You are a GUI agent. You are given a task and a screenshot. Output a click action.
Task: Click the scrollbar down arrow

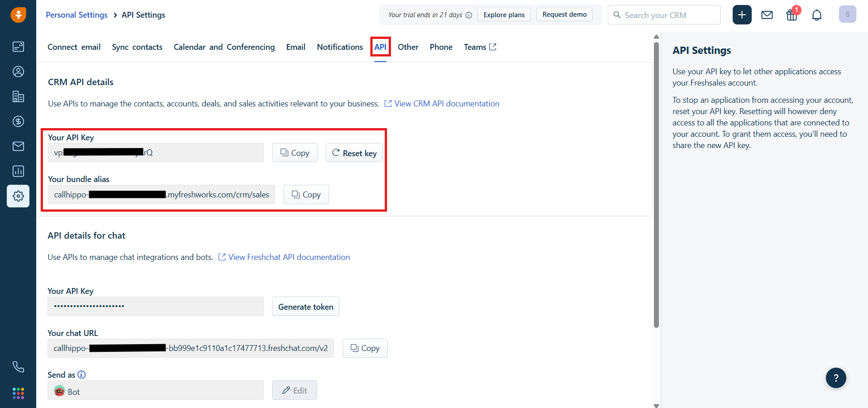click(x=656, y=405)
